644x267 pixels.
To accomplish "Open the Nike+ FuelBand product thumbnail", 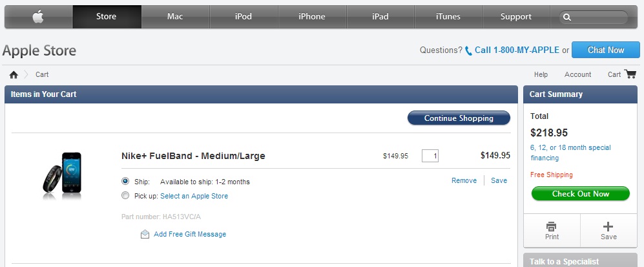I will coord(63,175).
